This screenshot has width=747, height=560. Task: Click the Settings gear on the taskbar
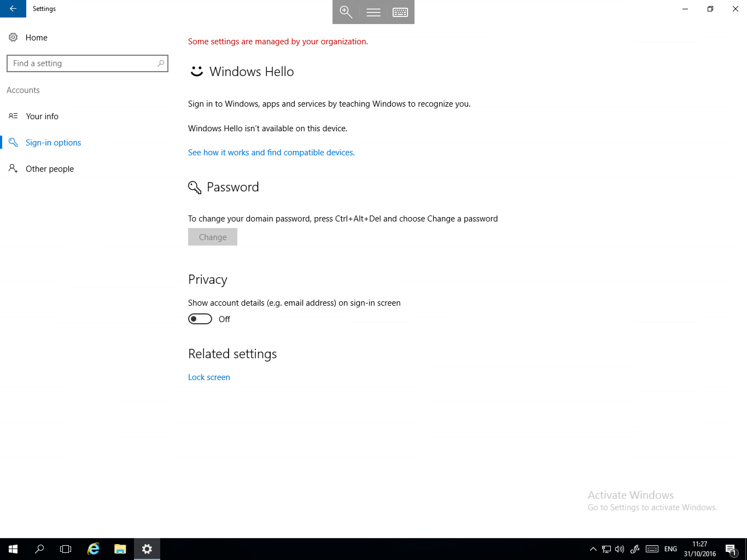(x=147, y=549)
